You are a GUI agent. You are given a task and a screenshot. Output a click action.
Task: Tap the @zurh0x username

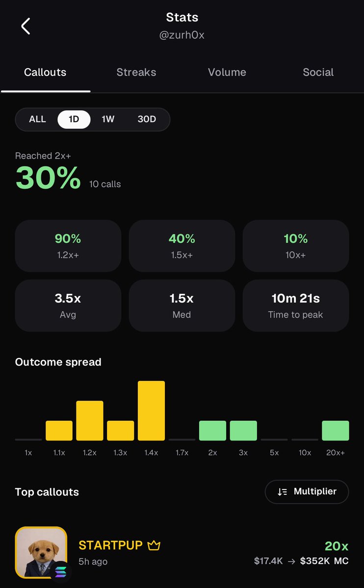point(182,35)
